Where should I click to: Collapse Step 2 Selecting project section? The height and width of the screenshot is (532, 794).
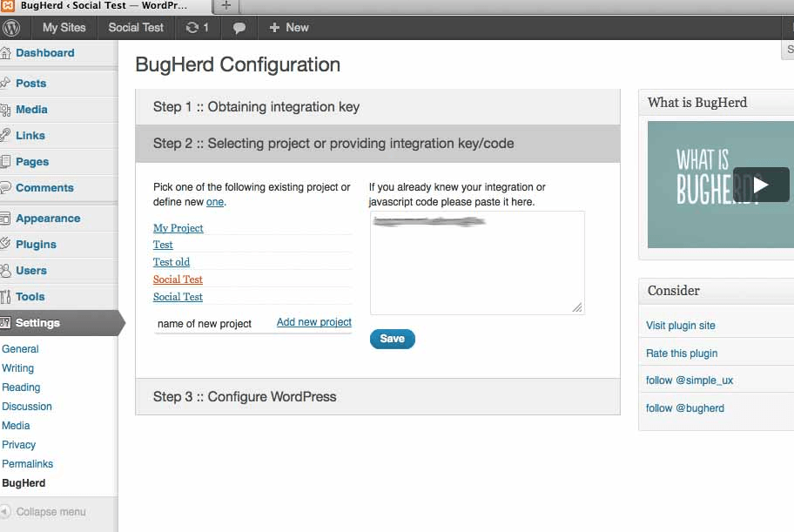[378, 144]
